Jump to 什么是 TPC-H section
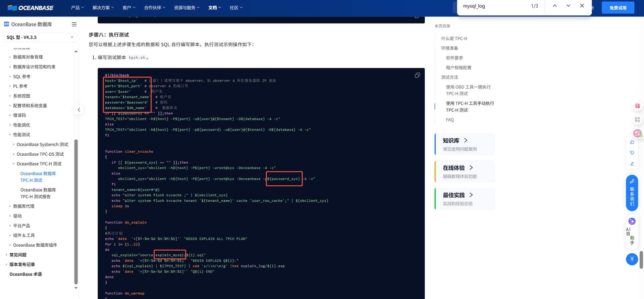This screenshot has height=299, width=644. [454, 39]
